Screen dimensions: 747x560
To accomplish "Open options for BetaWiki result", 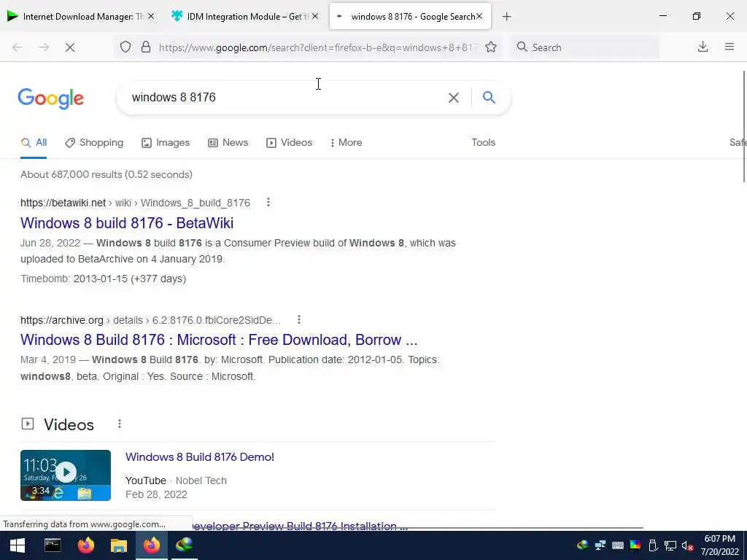I will (x=268, y=203).
